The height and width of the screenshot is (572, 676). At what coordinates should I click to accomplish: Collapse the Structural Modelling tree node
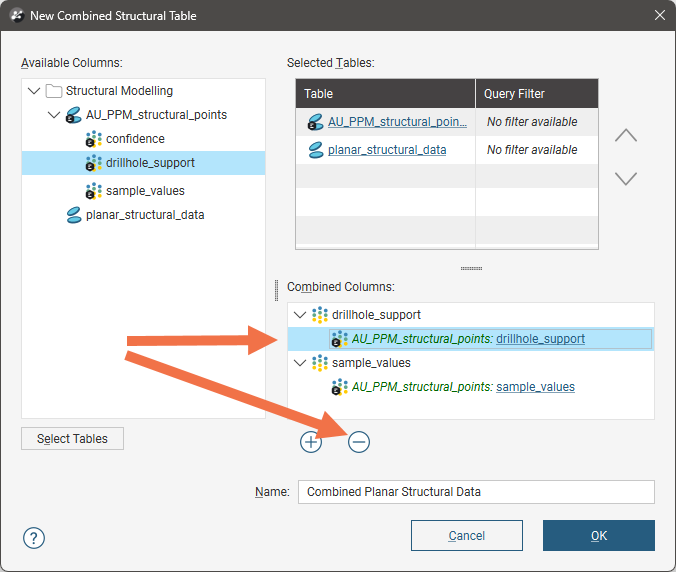35,91
